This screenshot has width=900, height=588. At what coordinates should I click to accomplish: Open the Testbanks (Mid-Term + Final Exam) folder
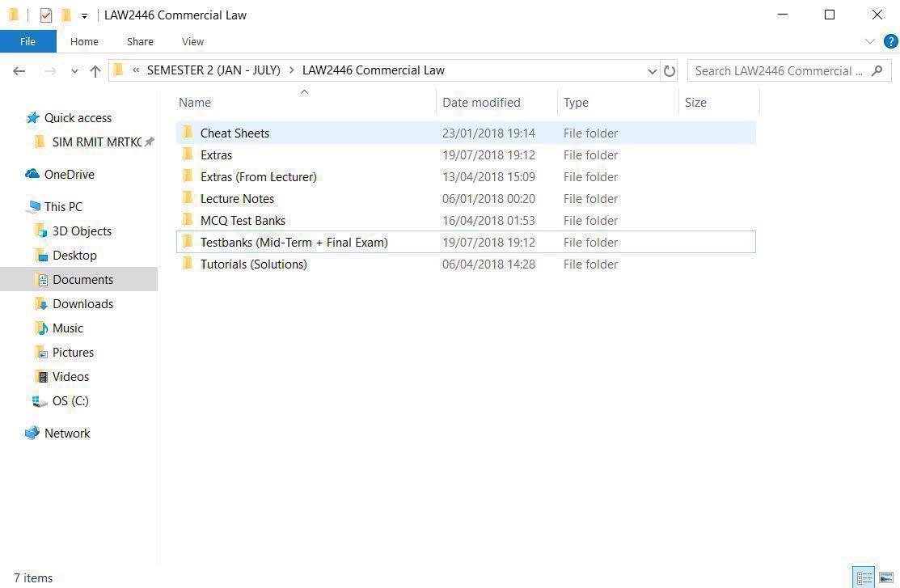[294, 242]
